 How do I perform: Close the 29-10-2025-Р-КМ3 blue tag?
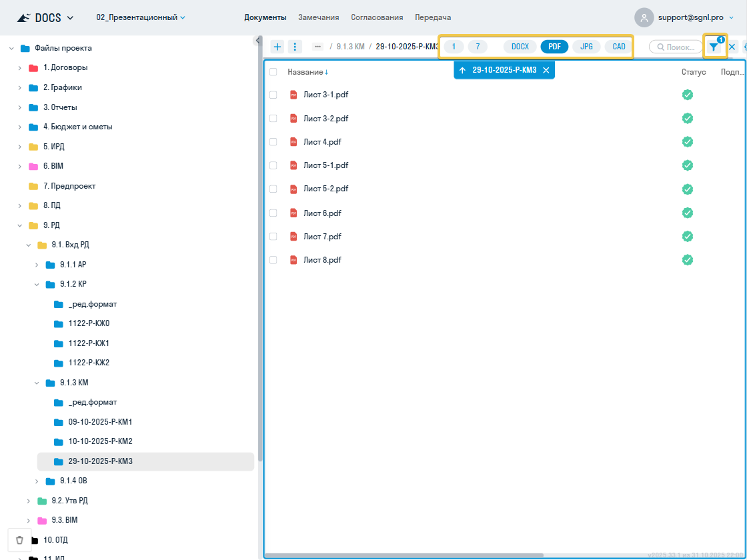[x=546, y=70]
